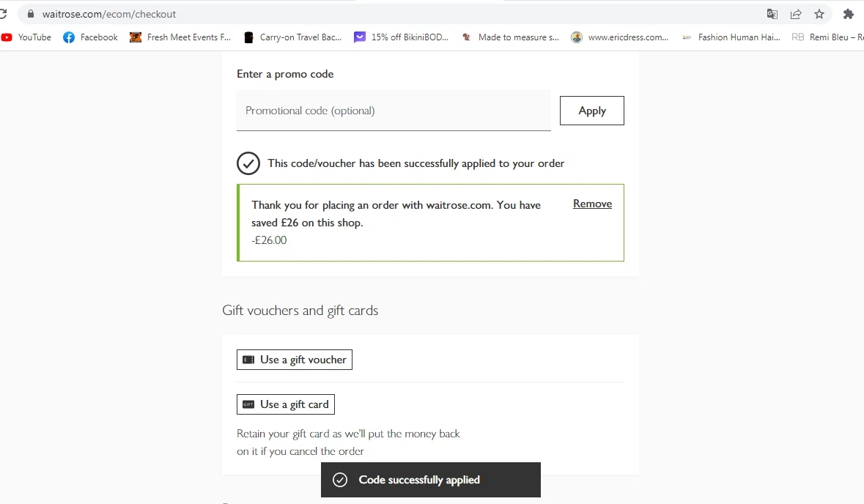Click the address bar URL
The height and width of the screenshot is (504, 864).
109,14
